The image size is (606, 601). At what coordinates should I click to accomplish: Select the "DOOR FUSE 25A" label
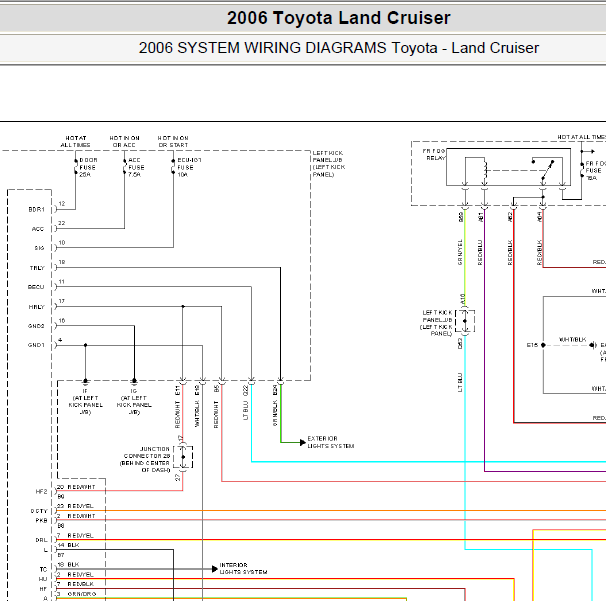tap(89, 167)
